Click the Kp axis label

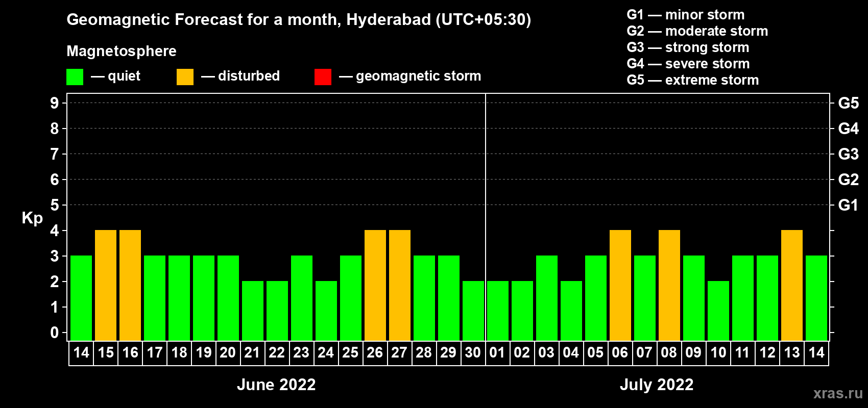(x=32, y=218)
